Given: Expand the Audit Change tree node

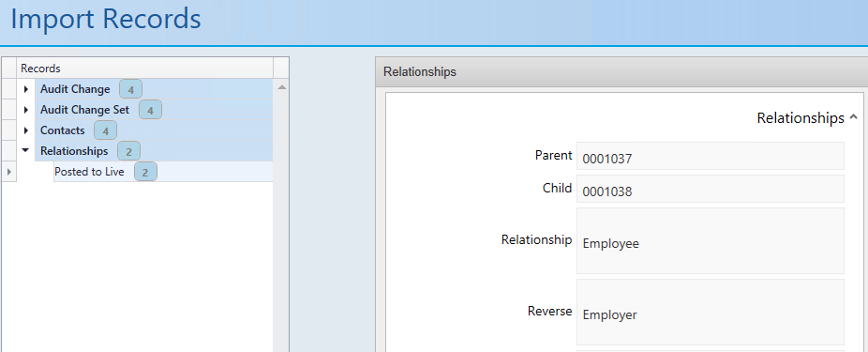Looking at the screenshot, I should click(x=26, y=89).
